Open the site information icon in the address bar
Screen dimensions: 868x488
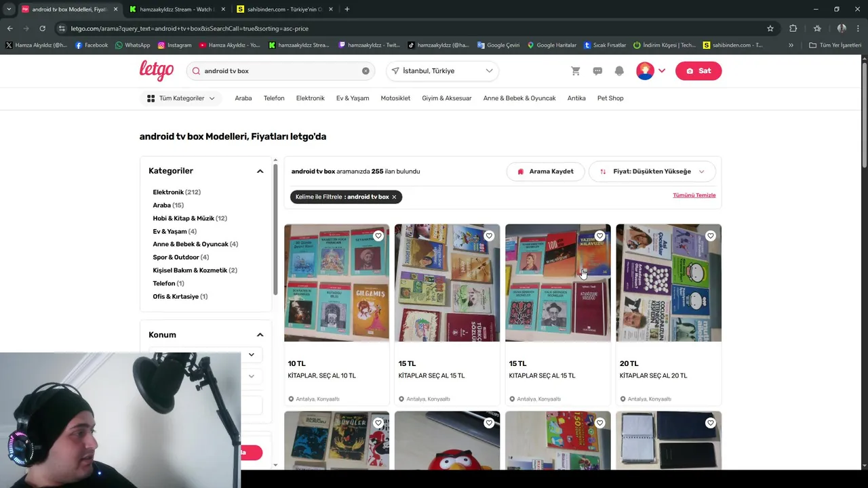click(x=62, y=28)
